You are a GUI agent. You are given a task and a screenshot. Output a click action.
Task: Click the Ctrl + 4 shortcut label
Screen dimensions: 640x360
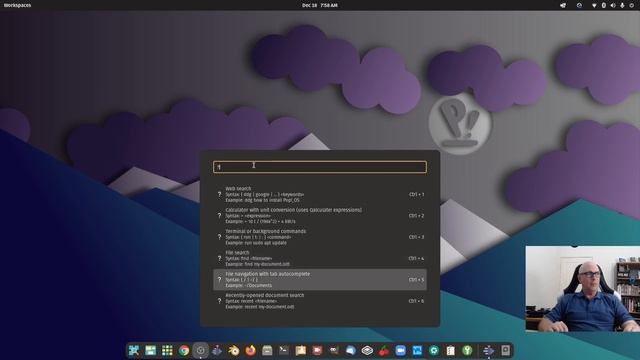(416, 258)
